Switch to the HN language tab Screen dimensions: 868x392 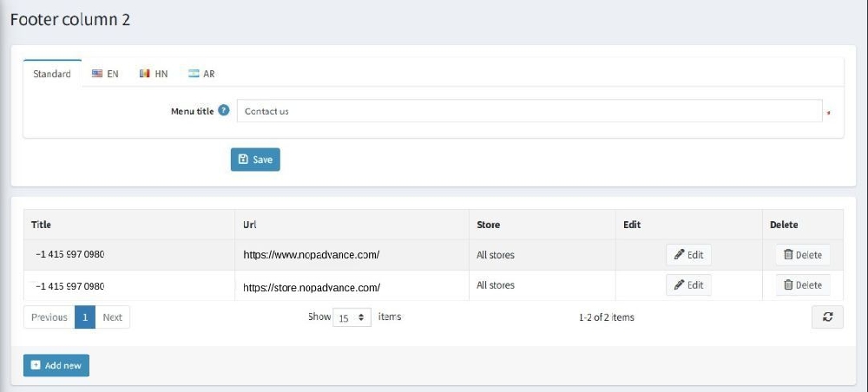tap(154, 74)
